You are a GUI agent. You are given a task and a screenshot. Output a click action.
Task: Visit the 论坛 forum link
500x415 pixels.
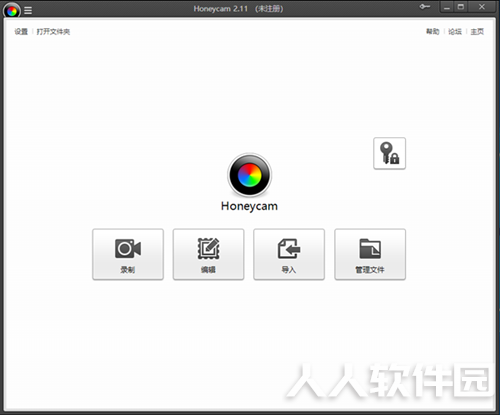pos(455,32)
